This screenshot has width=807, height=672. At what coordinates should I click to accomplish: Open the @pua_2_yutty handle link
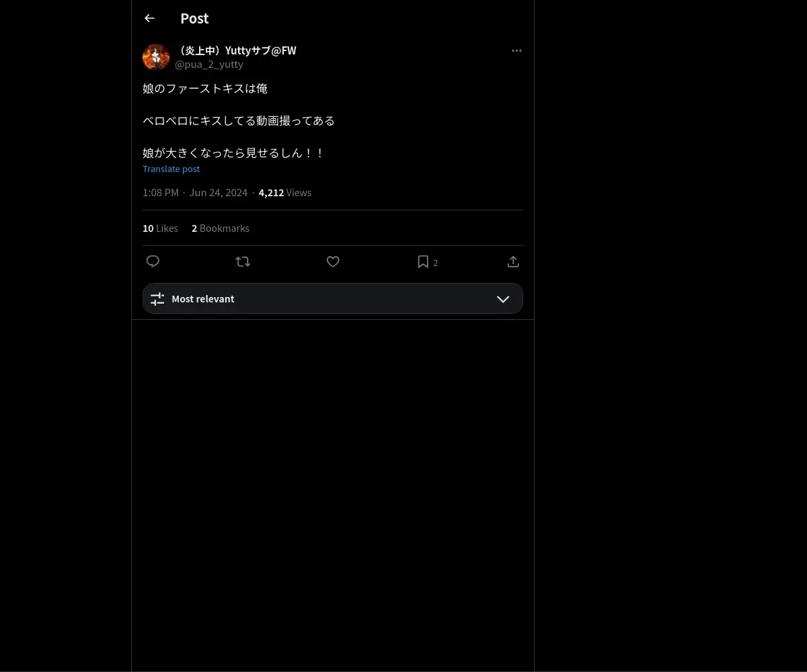(x=209, y=65)
